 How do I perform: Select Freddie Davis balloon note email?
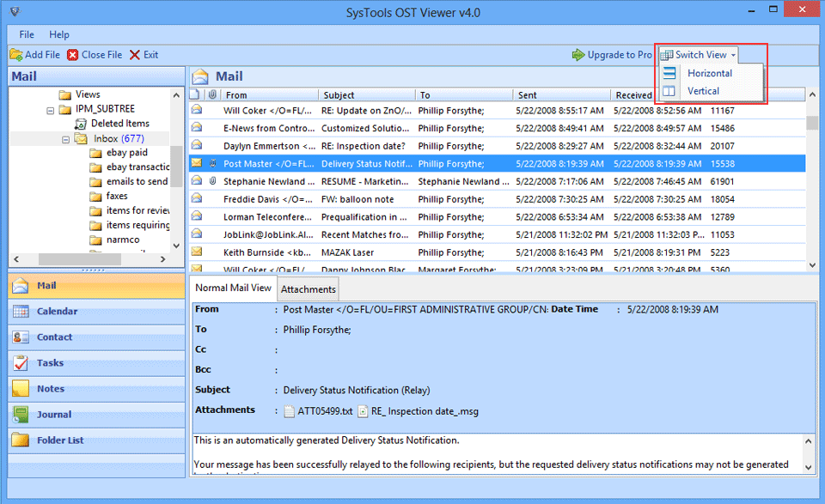(x=498, y=199)
